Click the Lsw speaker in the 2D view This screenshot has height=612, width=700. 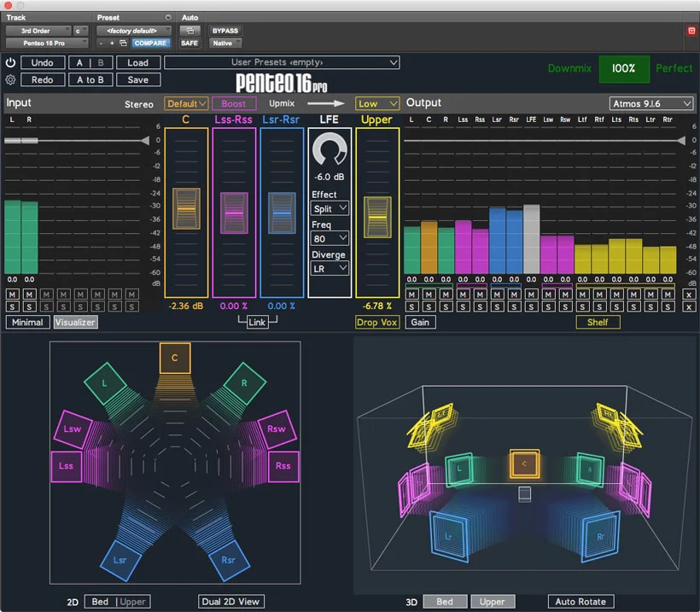click(x=73, y=429)
